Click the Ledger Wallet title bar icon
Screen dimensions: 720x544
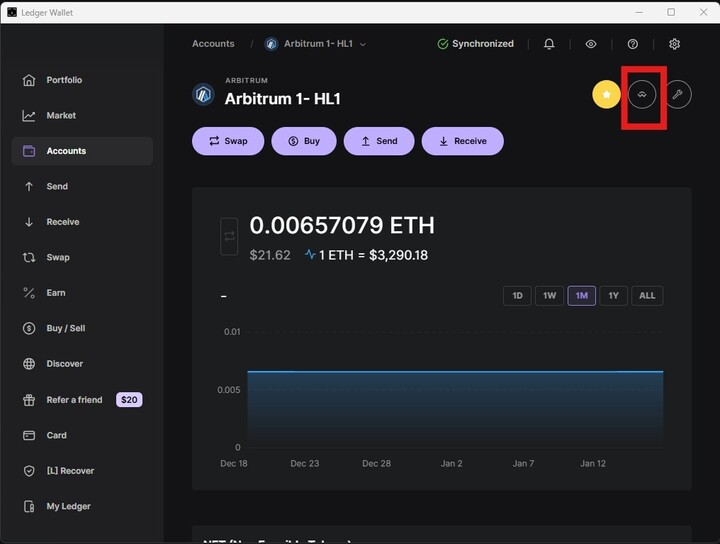[12, 12]
